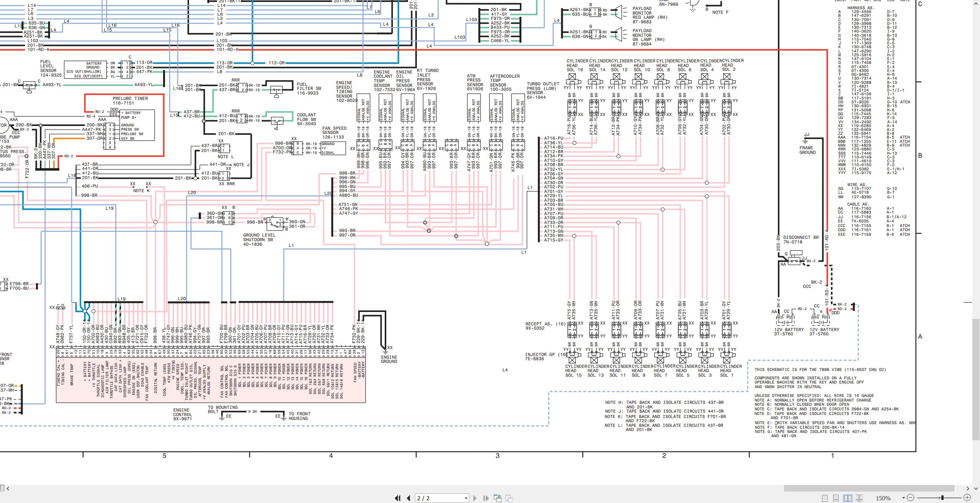The width and height of the screenshot is (980, 503).
Task: Click the horizontal scroll left arrow
Action: (8, 488)
